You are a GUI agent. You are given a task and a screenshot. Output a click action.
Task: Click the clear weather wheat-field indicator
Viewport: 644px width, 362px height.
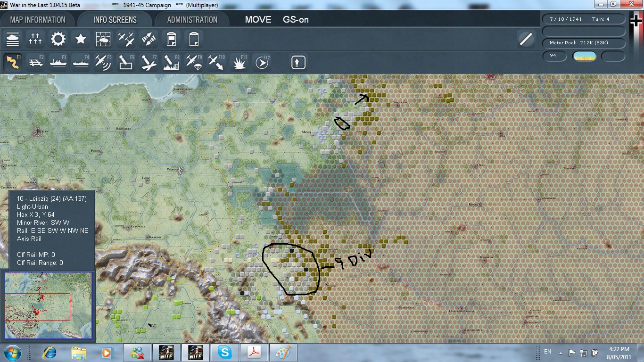(x=584, y=56)
